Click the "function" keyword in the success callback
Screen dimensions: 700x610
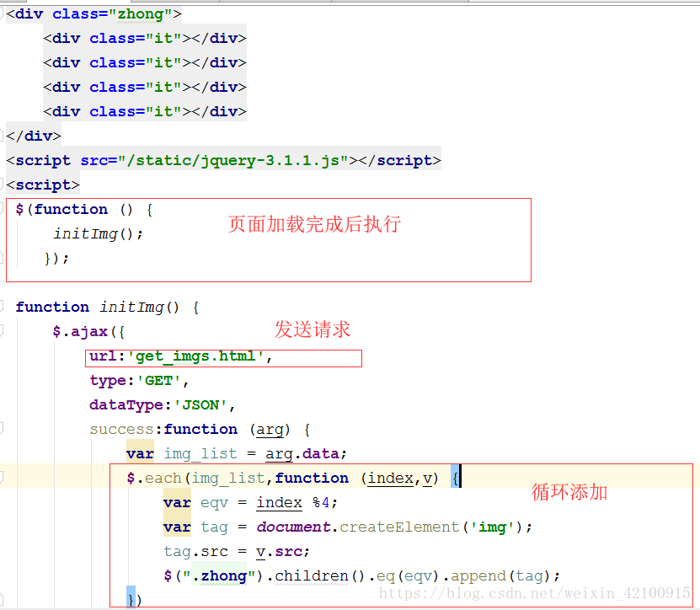point(200,429)
